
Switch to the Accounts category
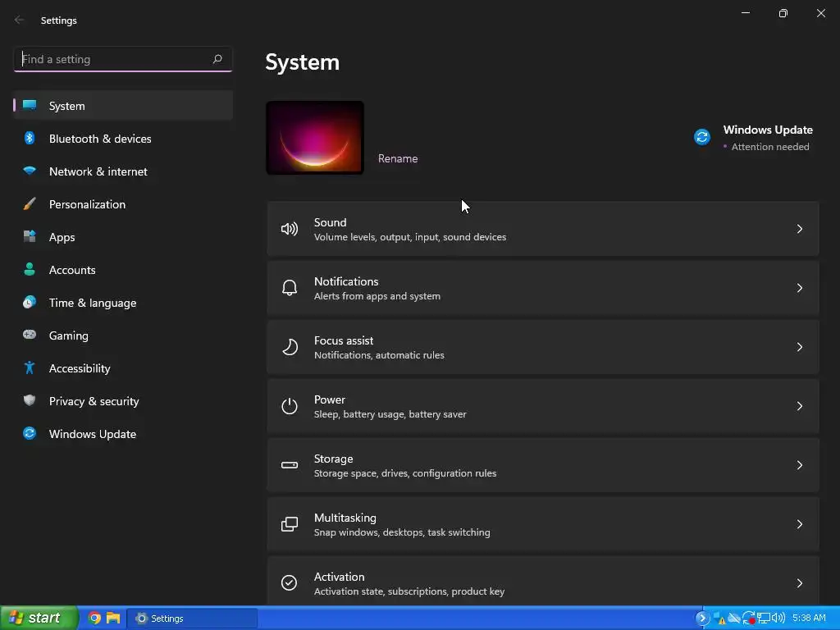123,270
